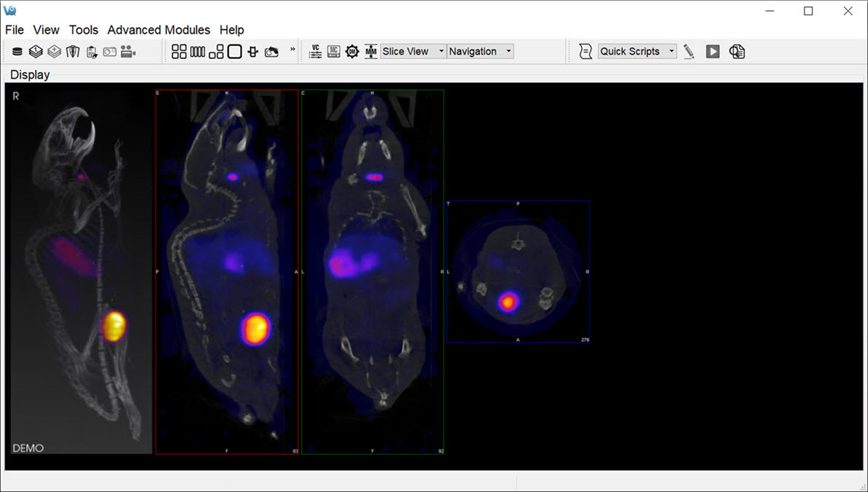Click the script scroll icon
The width and height of the screenshot is (868, 492).
pos(585,52)
